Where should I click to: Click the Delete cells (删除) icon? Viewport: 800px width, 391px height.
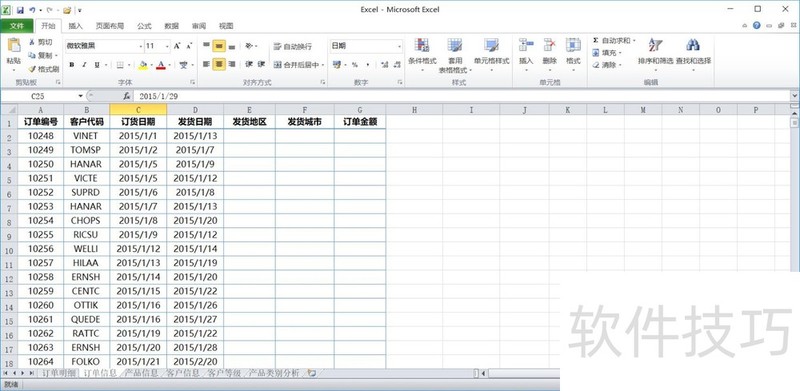coord(549,45)
